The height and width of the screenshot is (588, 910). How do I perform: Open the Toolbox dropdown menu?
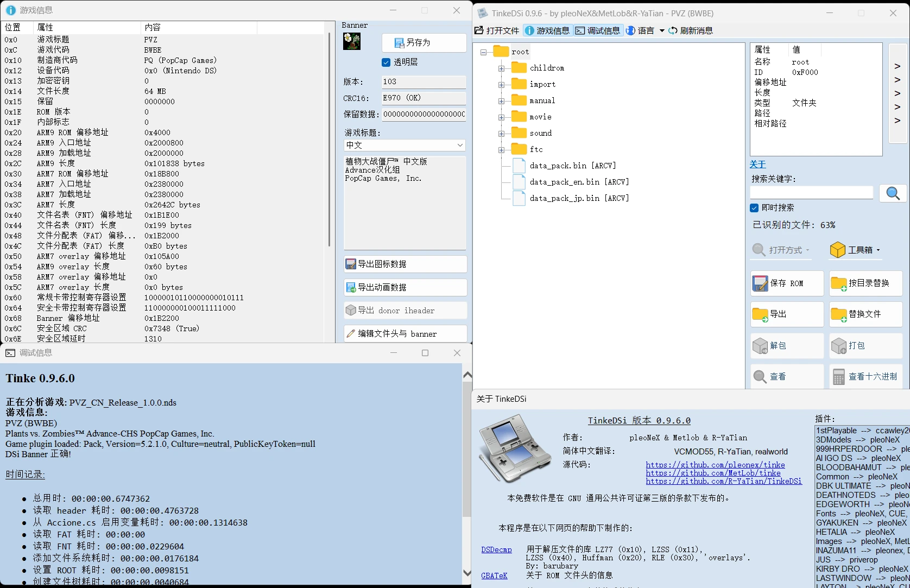tap(855, 250)
